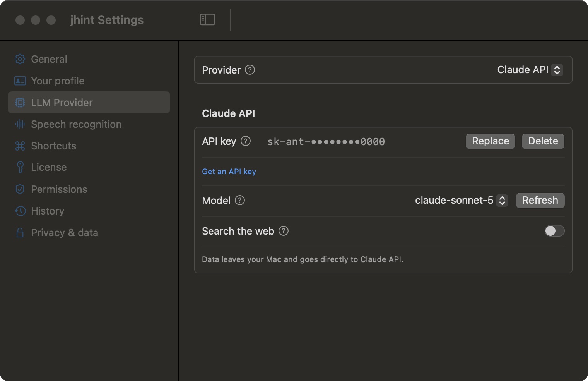588x381 pixels.
Task: Select LLM Provider in the sidebar
Action: [89, 102]
